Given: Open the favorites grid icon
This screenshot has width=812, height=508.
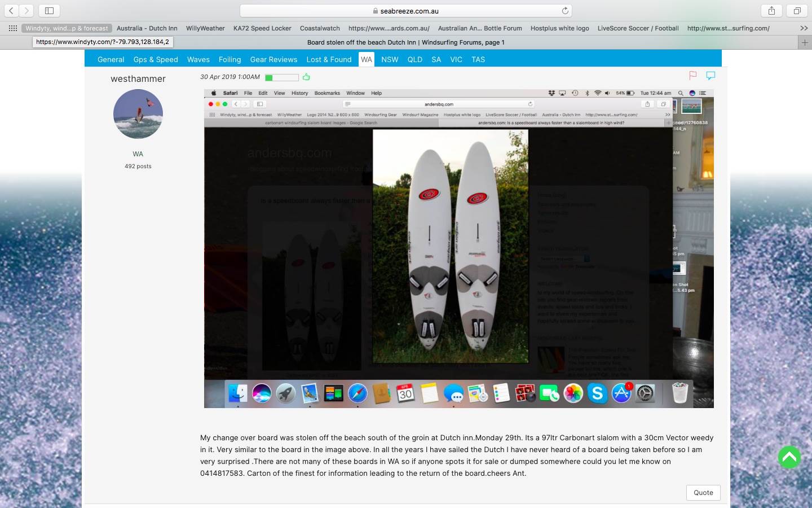Looking at the screenshot, I should tap(13, 28).
